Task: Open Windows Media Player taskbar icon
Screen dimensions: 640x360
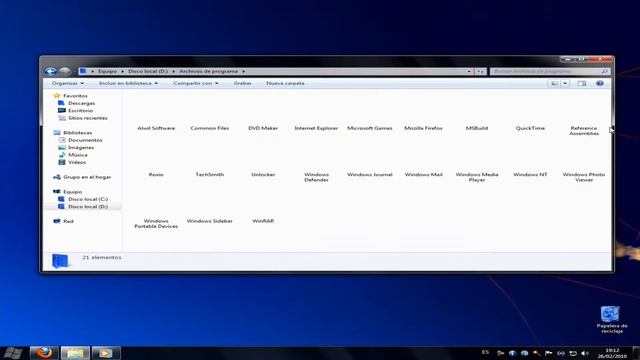Action: 105,353
